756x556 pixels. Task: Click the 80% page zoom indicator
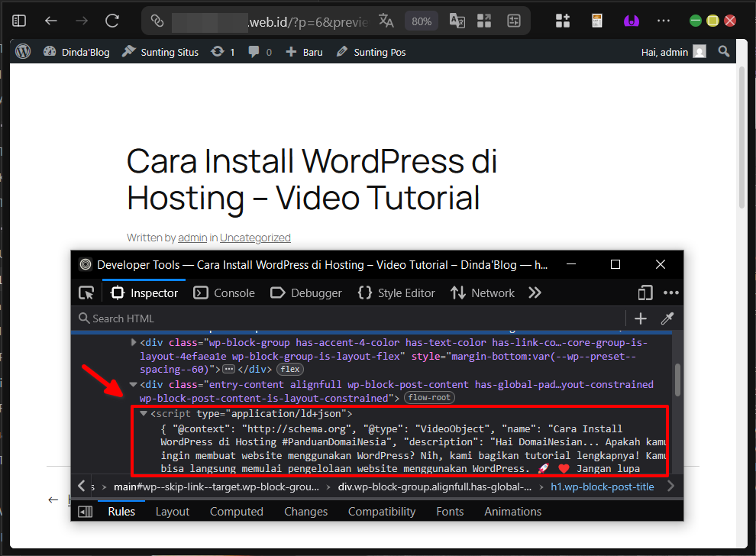click(x=422, y=21)
